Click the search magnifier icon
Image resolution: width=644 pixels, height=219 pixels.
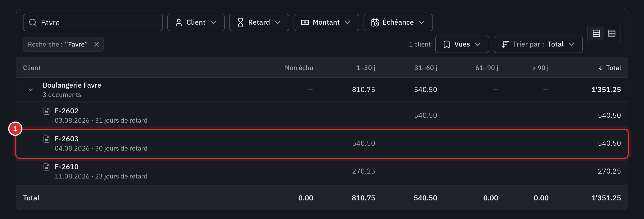pyautogui.click(x=33, y=22)
